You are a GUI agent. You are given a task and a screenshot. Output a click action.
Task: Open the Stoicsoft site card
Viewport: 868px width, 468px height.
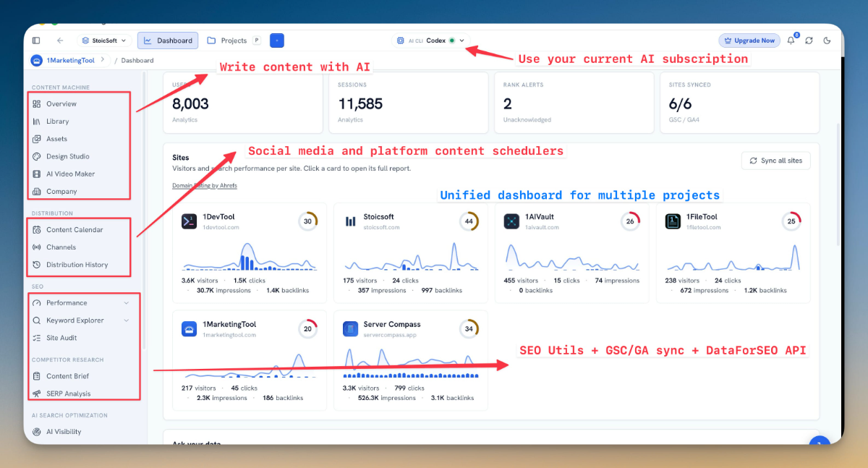pos(411,252)
